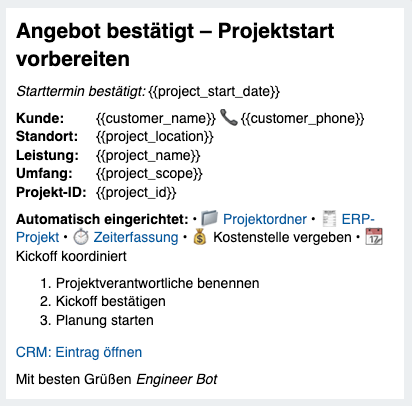Viewport: 412px width, 406px height.
Task: Click the Engineer Bot signature text
Action: pyautogui.click(x=177, y=379)
